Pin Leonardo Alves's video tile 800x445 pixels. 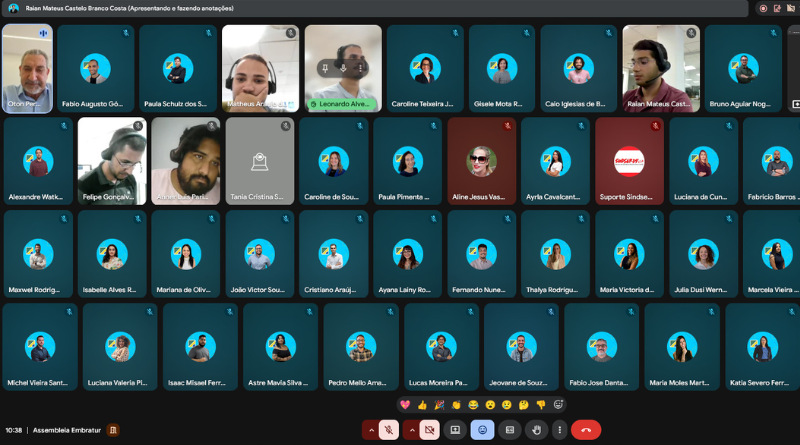click(x=324, y=68)
